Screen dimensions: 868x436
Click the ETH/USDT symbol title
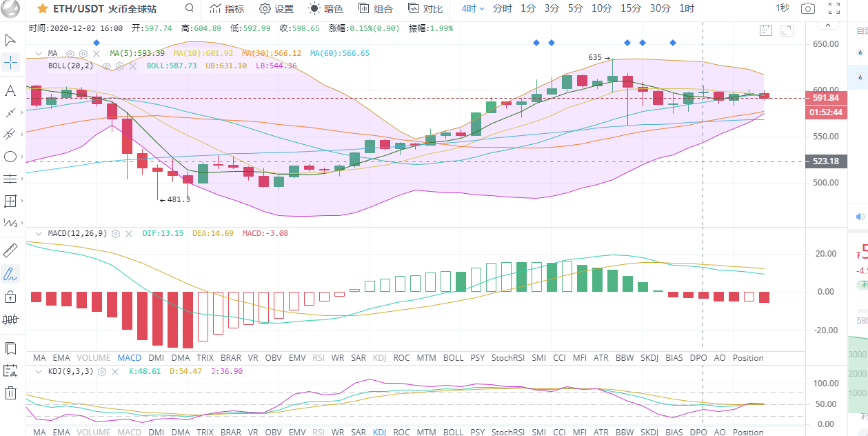tap(79, 9)
